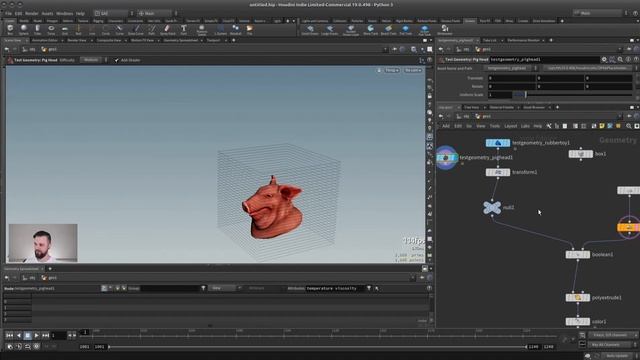Image resolution: width=640 pixels, height=360 pixels.
Task: Switch to the Motion FX View tab
Action: 142,40
